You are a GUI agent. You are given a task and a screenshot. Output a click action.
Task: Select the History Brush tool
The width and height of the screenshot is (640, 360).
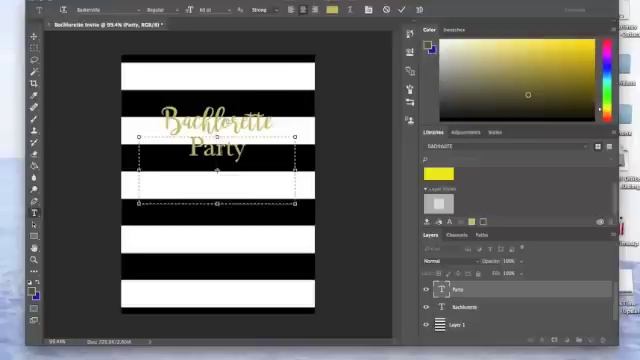coord(34,142)
